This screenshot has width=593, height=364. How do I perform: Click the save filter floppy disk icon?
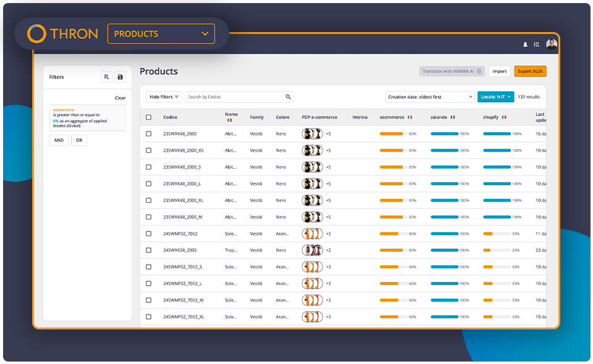[x=120, y=77]
